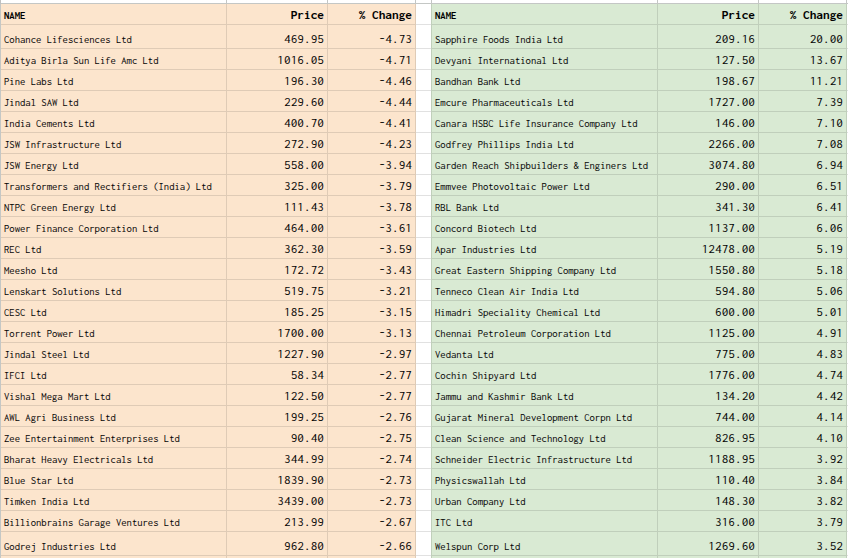Select Timken India Ltd price 3439.00
The height and width of the screenshot is (558, 848).
(x=301, y=501)
